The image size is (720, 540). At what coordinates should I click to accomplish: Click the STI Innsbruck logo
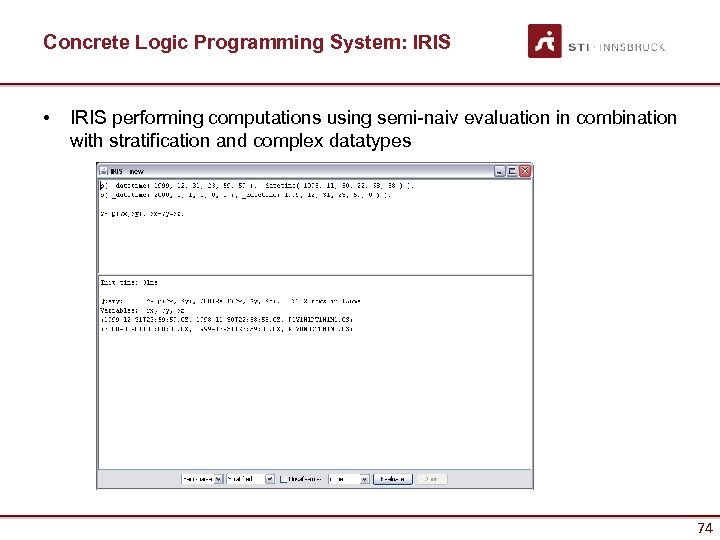pos(596,41)
